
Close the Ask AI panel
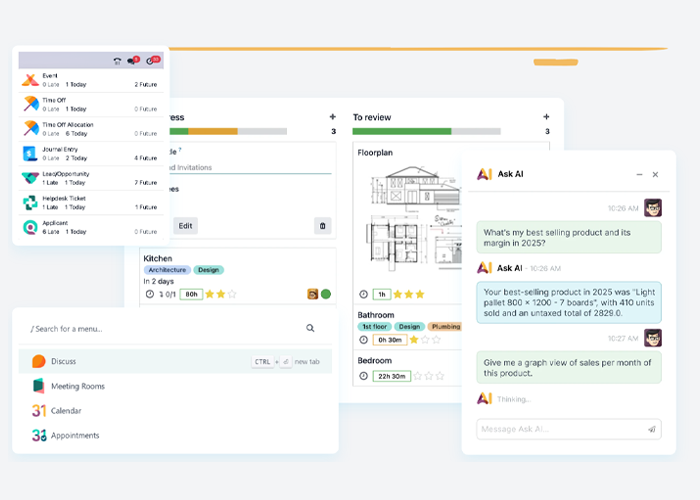point(655,174)
